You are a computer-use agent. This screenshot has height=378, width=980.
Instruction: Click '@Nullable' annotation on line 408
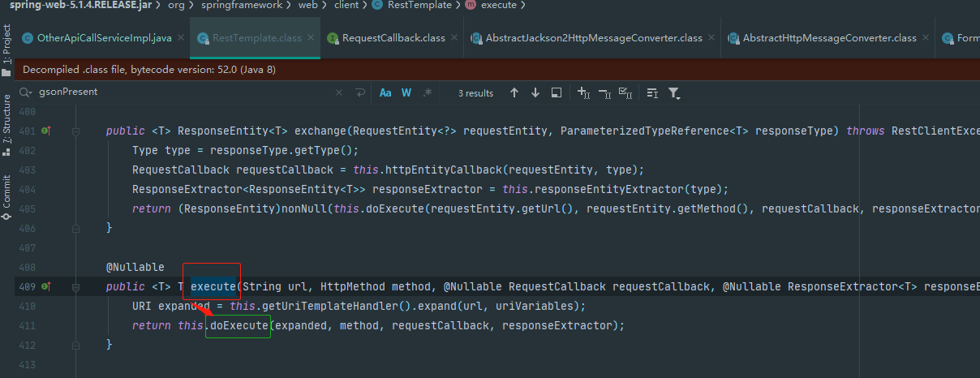[135, 267]
